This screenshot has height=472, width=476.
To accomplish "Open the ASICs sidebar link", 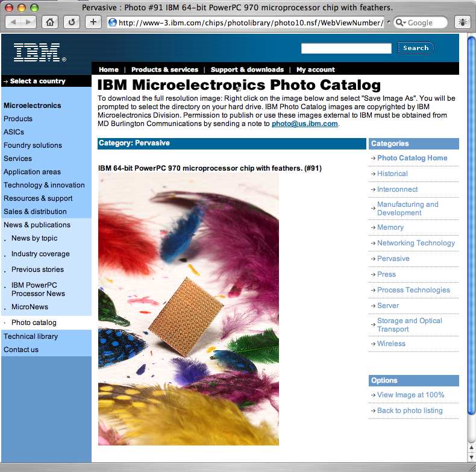I will click(x=14, y=132).
